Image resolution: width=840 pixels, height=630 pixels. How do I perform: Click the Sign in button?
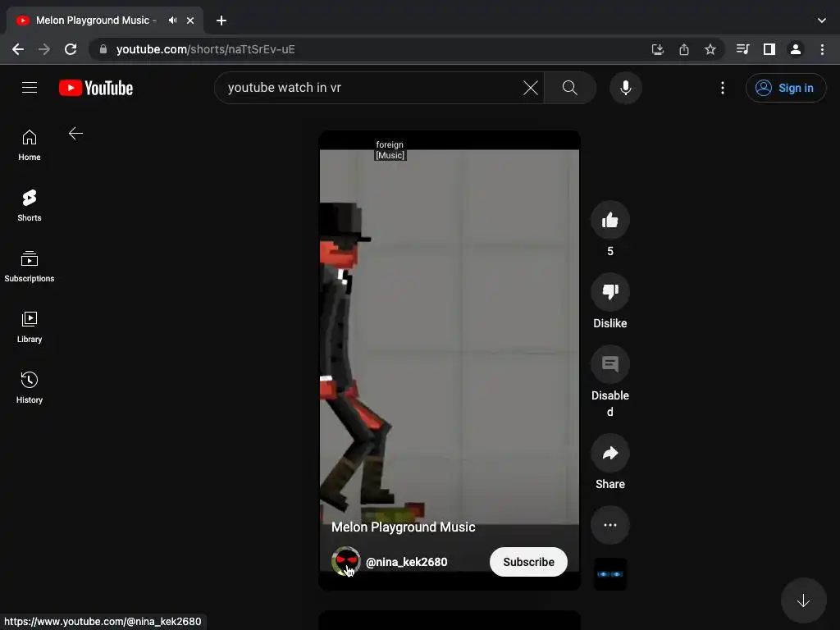785,88
